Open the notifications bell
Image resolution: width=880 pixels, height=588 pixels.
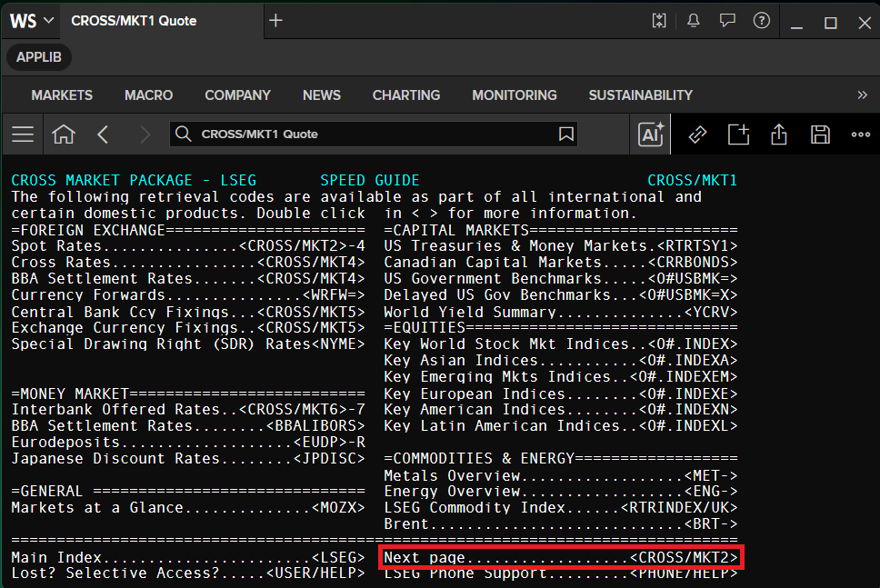[694, 21]
